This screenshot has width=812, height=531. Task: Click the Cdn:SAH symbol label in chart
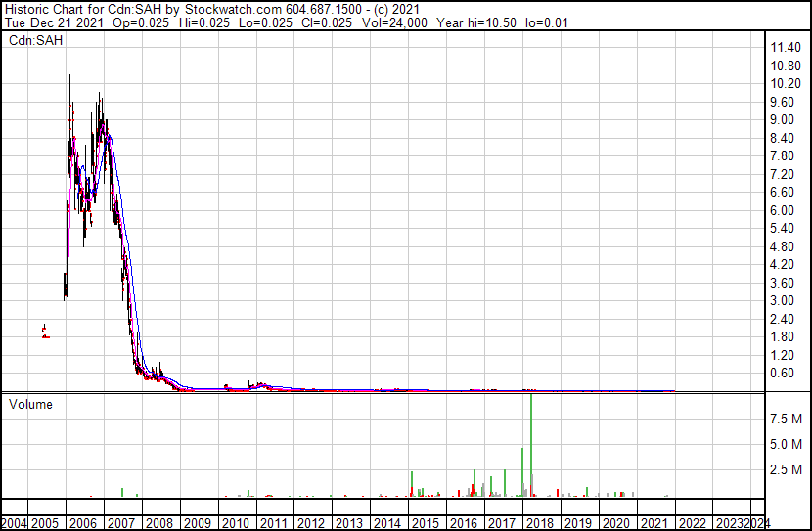point(36,40)
